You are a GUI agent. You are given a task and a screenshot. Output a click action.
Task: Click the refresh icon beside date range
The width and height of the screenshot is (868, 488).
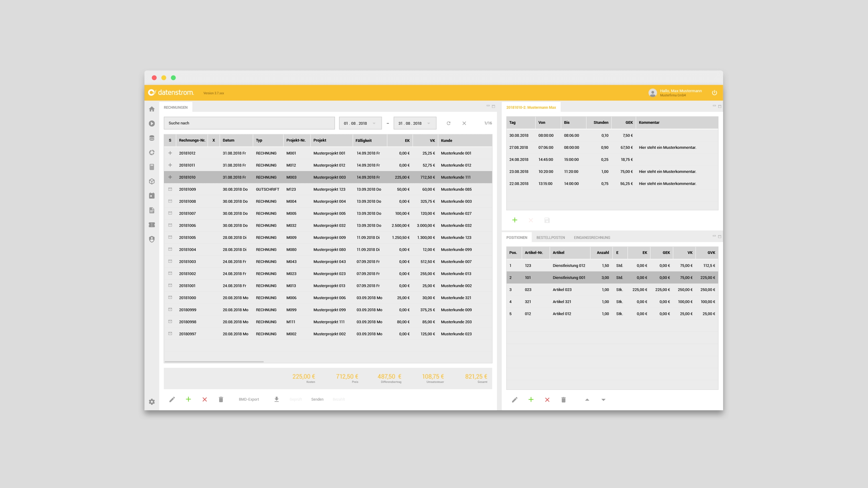click(448, 123)
